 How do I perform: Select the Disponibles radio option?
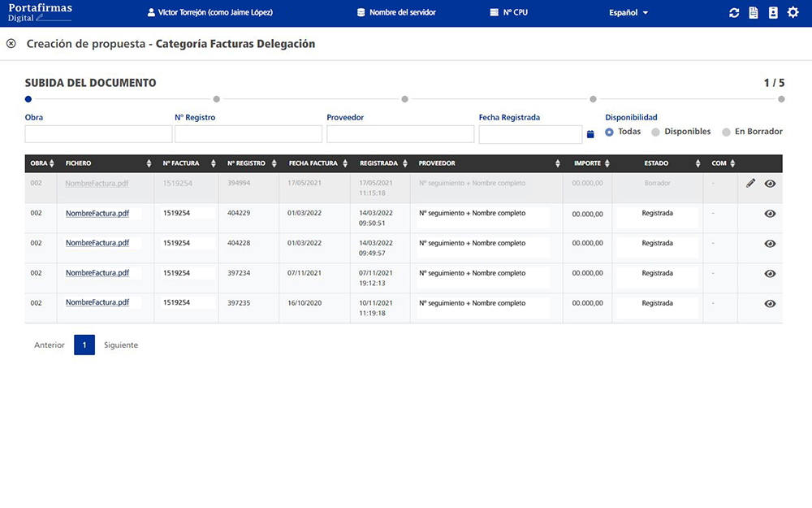(x=656, y=132)
